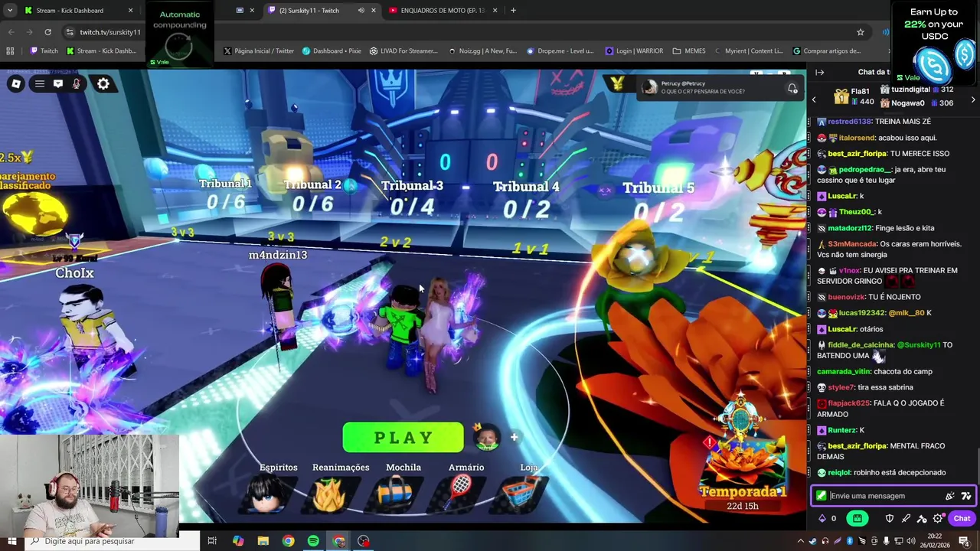Collapse the Twitch chat panel
This screenshot has width=980, height=551.
[x=819, y=73]
